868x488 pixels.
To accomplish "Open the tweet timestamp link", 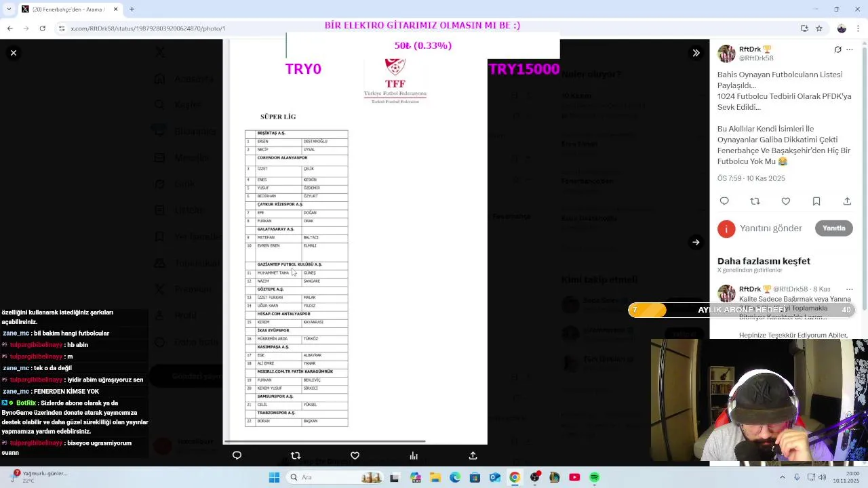I will click(x=751, y=178).
